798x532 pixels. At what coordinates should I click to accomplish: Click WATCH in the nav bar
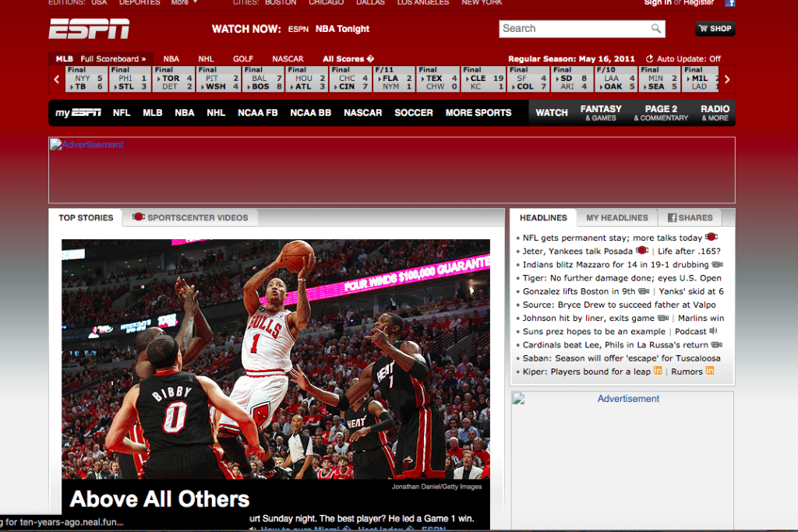(x=551, y=112)
